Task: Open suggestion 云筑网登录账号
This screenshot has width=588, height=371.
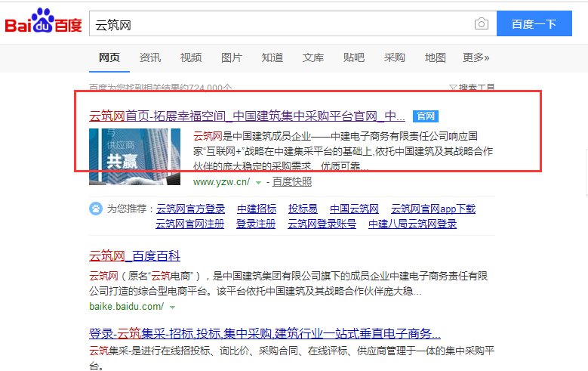Action: pyautogui.click(x=322, y=224)
